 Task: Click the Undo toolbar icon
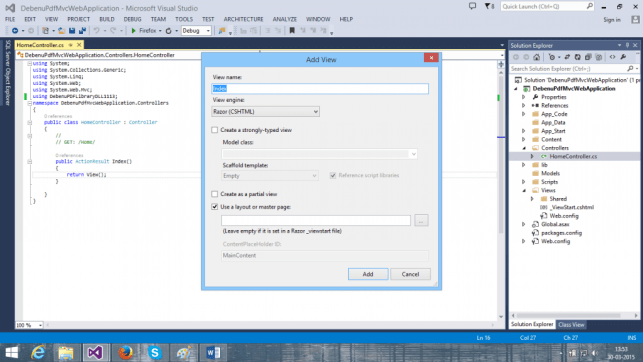(96, 31)
